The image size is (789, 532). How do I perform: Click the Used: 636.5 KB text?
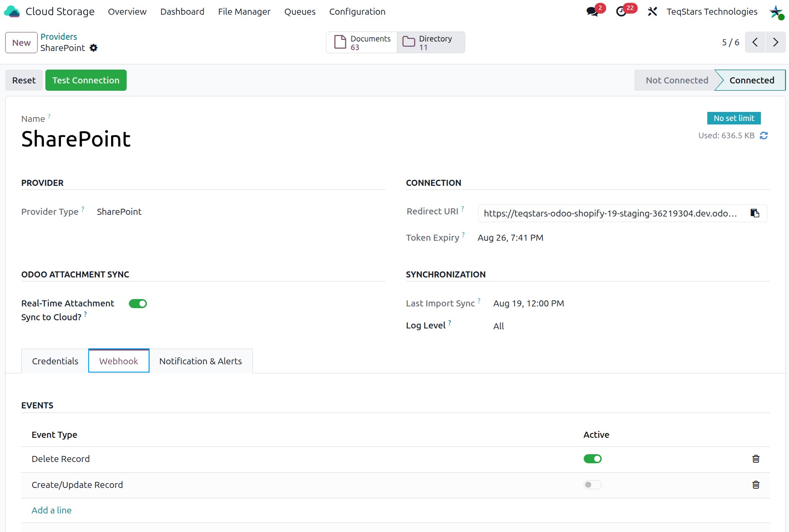[726, 136]
